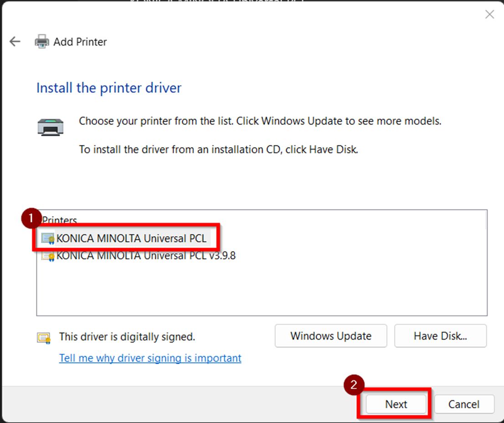The width and height of the screenshot is (504, 423).
Task: Open the Have Disk dialog
Action: pyautogui.click(x=440, y=336)
